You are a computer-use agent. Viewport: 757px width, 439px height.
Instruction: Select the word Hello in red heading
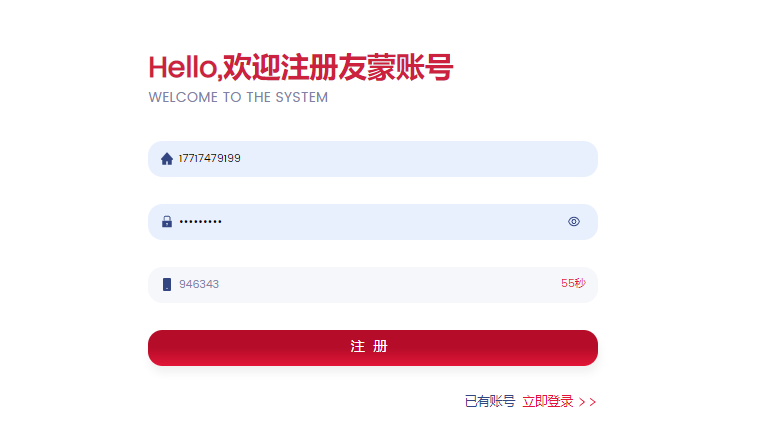[182, 67]
